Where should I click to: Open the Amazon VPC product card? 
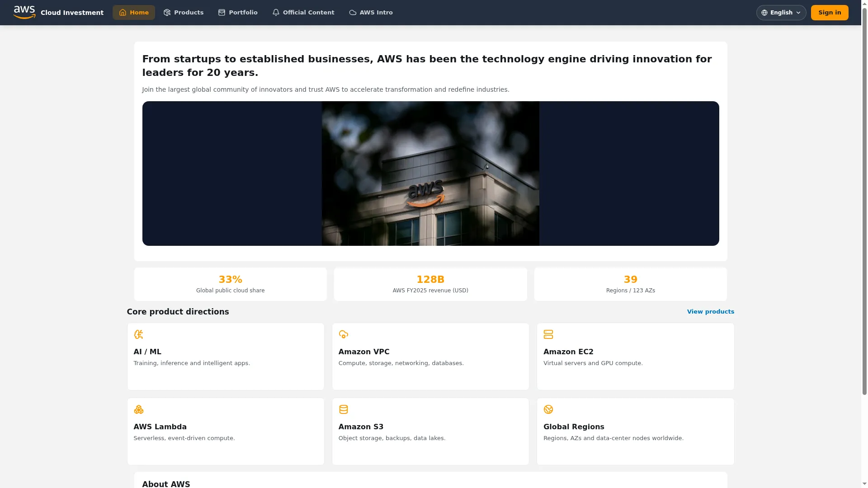click(430, 357)
